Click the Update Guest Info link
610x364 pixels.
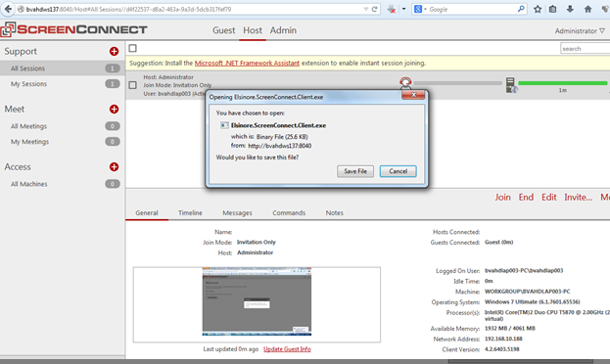point(287,349)
